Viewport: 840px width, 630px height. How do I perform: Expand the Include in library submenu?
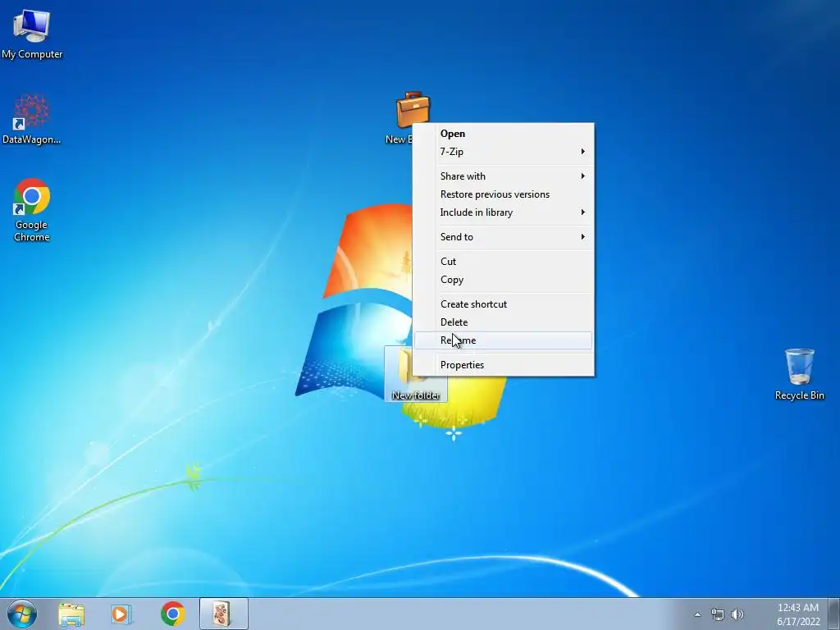pyautogui.click(x=503, y=212)
